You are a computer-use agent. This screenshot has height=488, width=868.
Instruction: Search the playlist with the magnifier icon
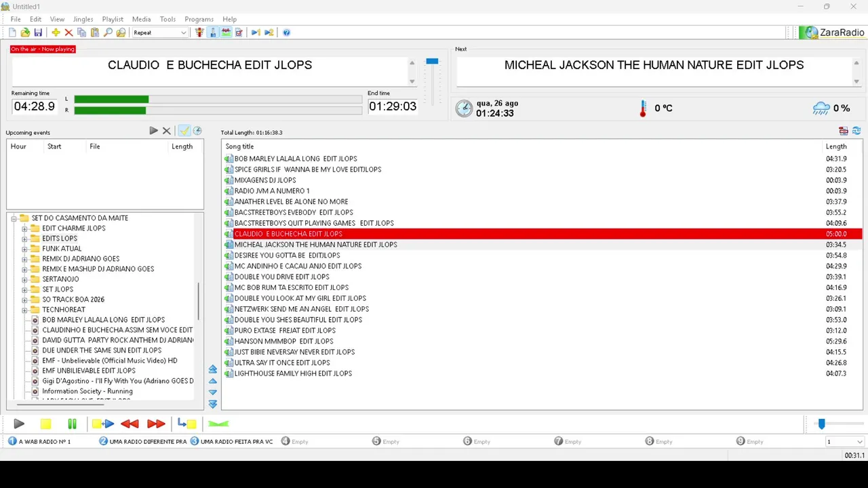[108, 33]
